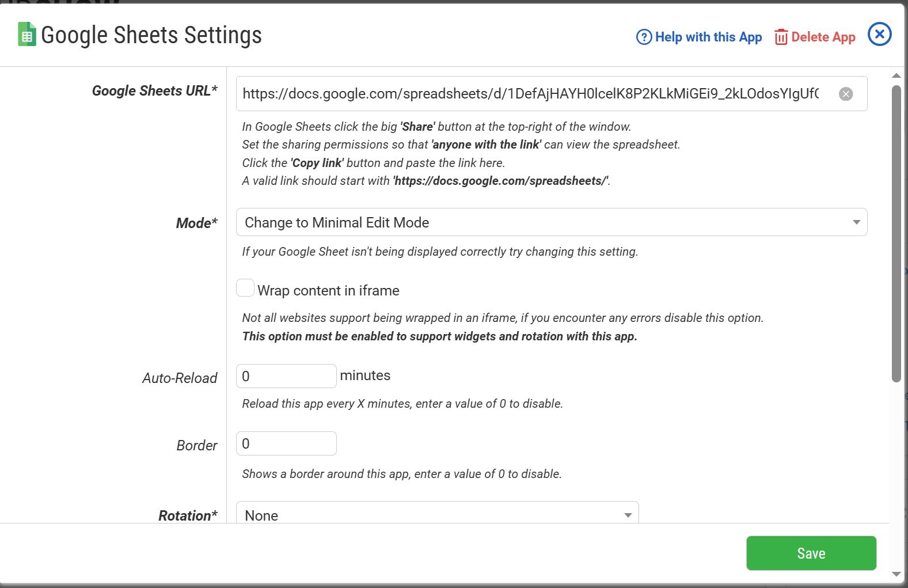Click the scrollbar down arrow
The width and height of the screenshot is (908, 588).
(896, 574)
